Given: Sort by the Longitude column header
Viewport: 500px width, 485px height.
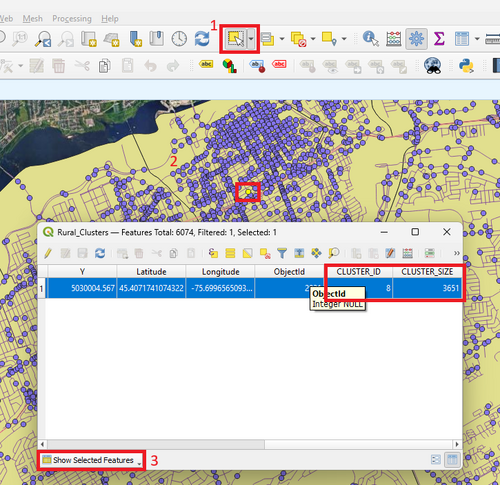Looking at the screenshot, I should pyautogui.click(x=220, y=272).
